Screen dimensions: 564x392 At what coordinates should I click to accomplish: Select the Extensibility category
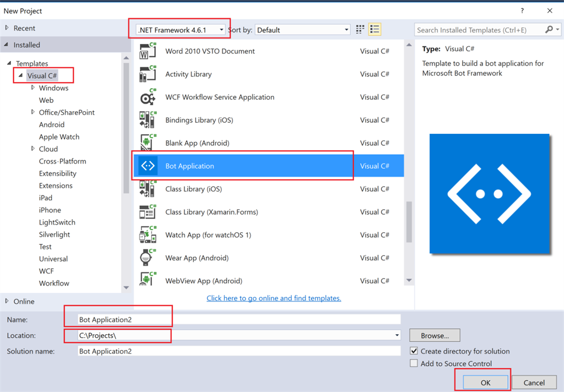57,173
